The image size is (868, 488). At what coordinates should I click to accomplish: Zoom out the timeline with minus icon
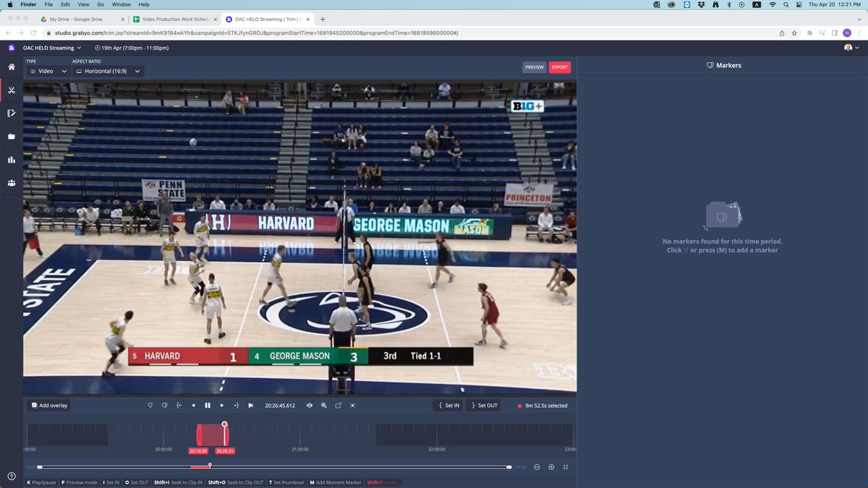(537, 467)
